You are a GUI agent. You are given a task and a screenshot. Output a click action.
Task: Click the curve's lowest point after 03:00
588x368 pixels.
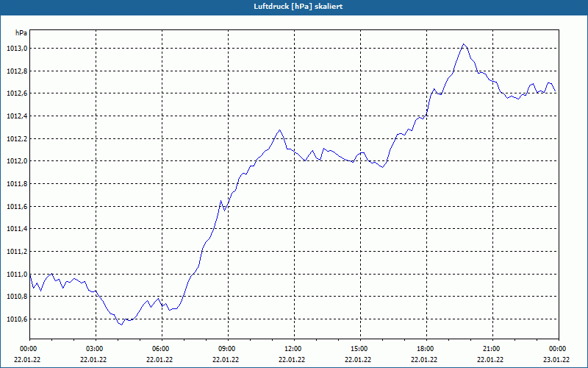click(121, 325)
